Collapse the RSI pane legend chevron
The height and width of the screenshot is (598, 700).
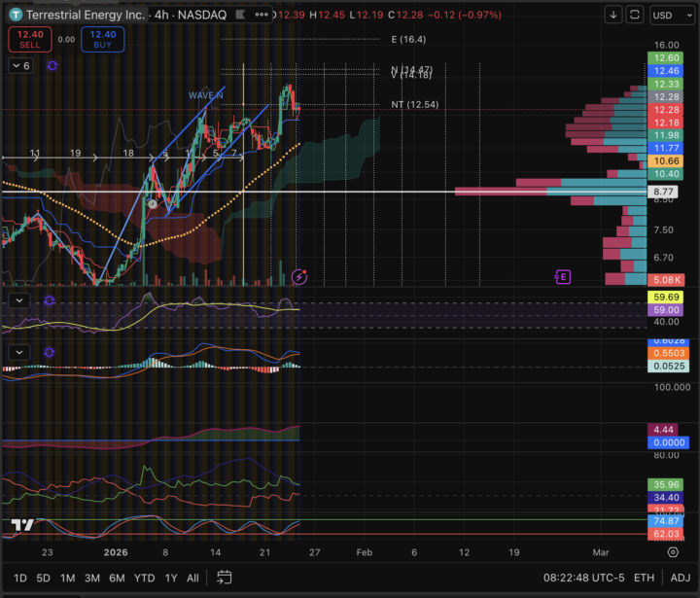(x=19, y=300)
